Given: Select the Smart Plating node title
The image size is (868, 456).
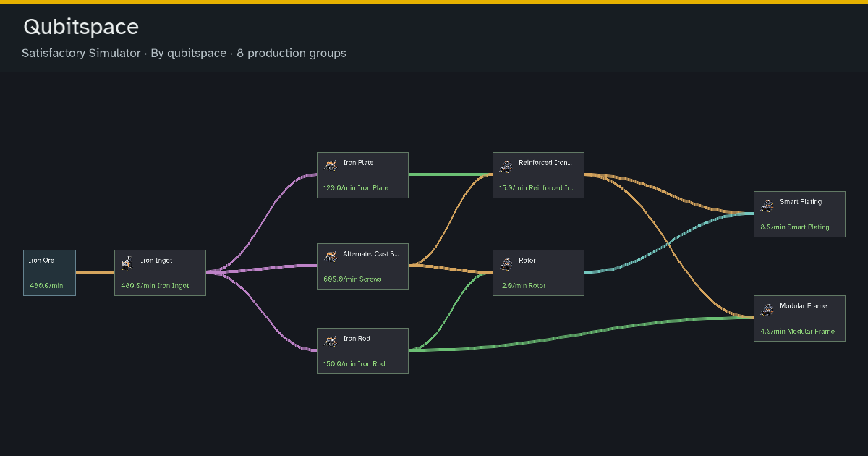Looking at the screenshot, I should 801,202.
